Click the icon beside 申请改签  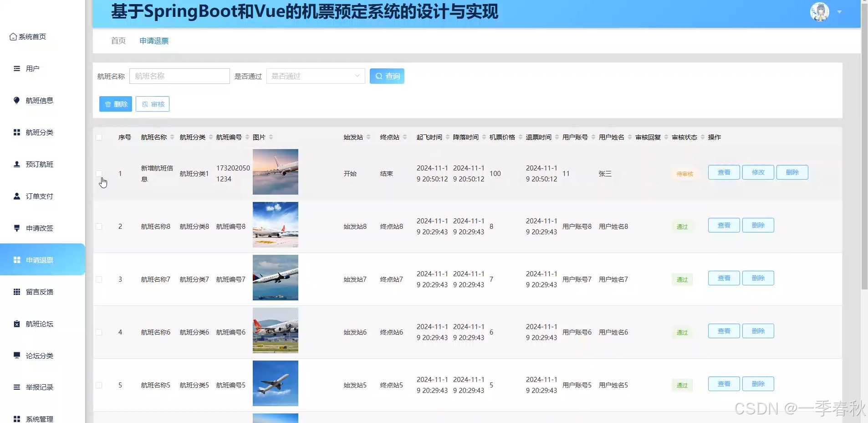point(17,228)
